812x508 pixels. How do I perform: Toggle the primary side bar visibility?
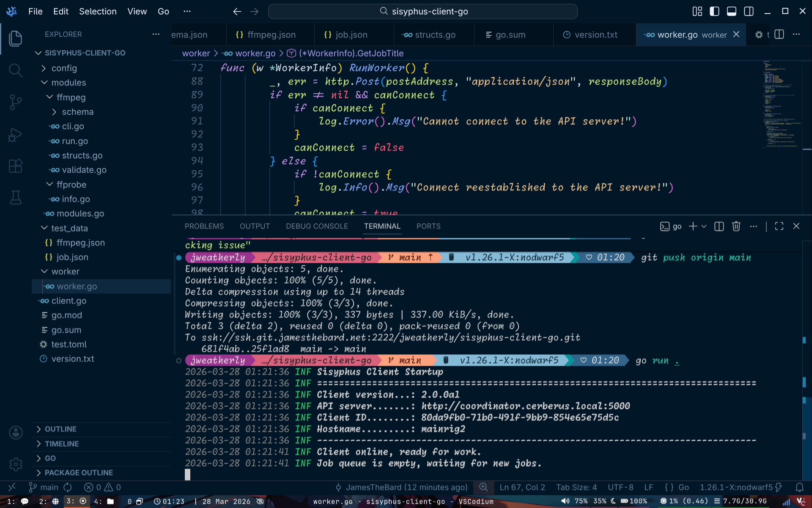(x=714, y=11)
